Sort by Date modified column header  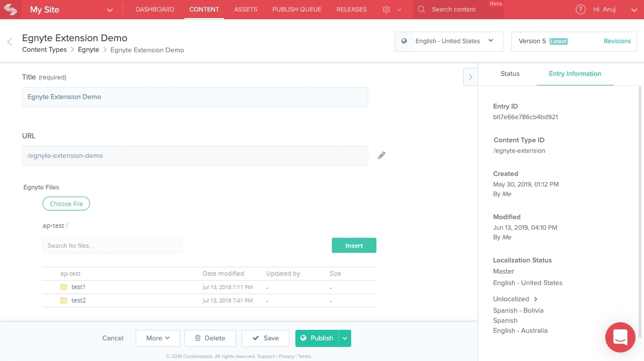point(224,274)
